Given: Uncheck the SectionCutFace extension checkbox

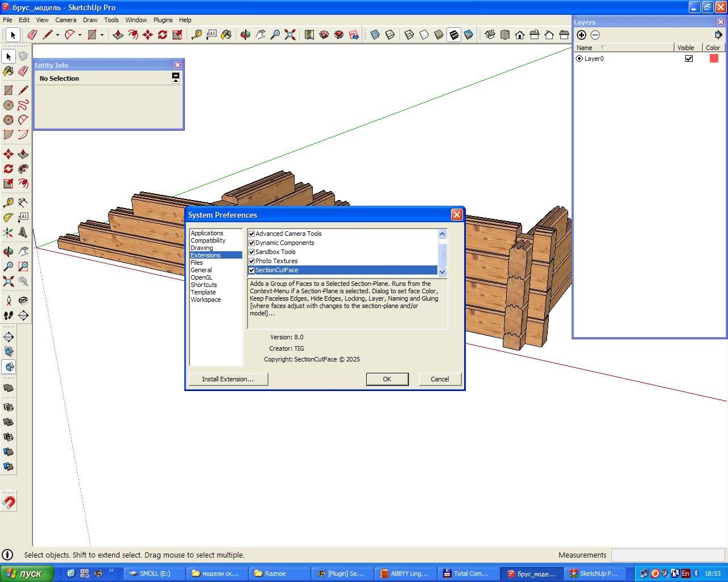Looking at the screenshot, I should point(251,270).
